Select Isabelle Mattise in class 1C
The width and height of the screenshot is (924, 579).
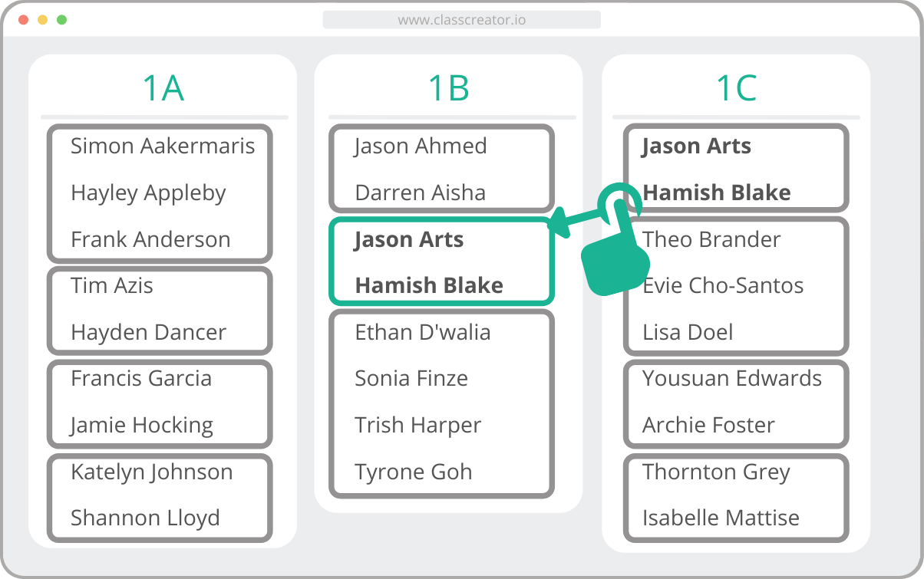click(x=721, y=518)
